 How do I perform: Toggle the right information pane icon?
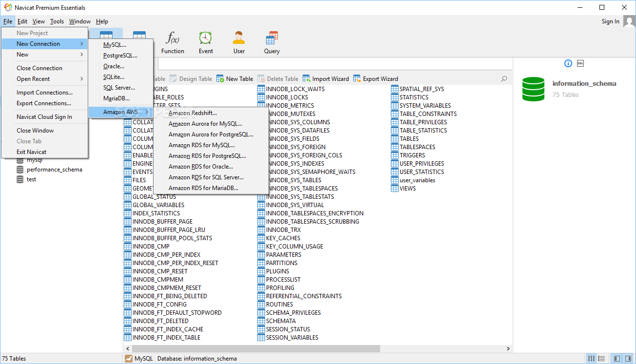pos(628,359)
